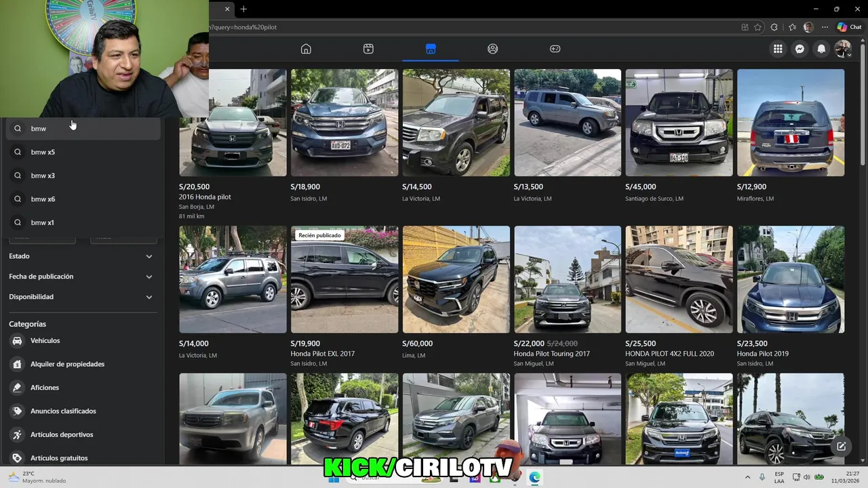Expand the Disponibilidad filter
The image size is (868, 488).
[81, 297]
